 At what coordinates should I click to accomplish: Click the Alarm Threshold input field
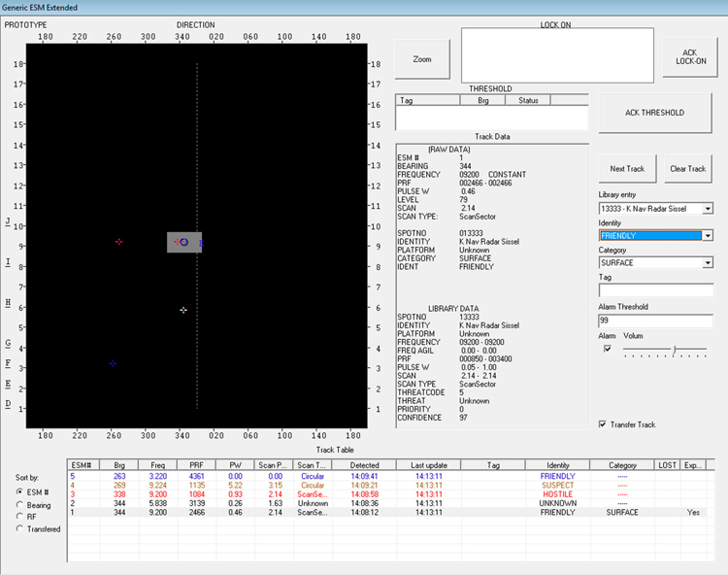[656, 321]
